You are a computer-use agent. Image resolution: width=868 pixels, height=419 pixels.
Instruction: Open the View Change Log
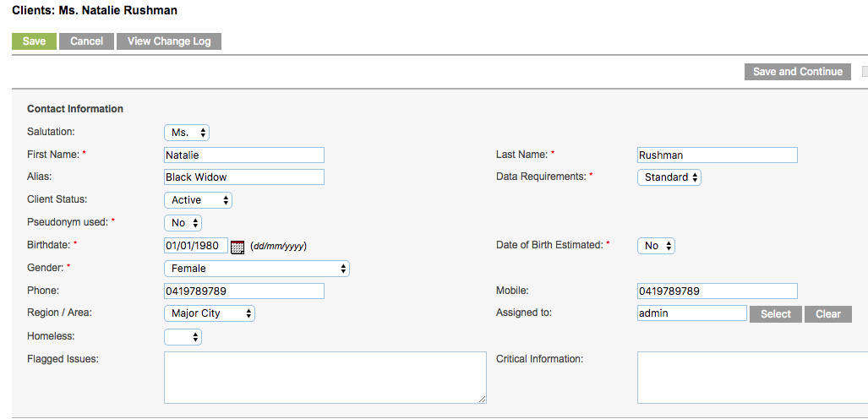pyautogui.click(x=169, y=41)
